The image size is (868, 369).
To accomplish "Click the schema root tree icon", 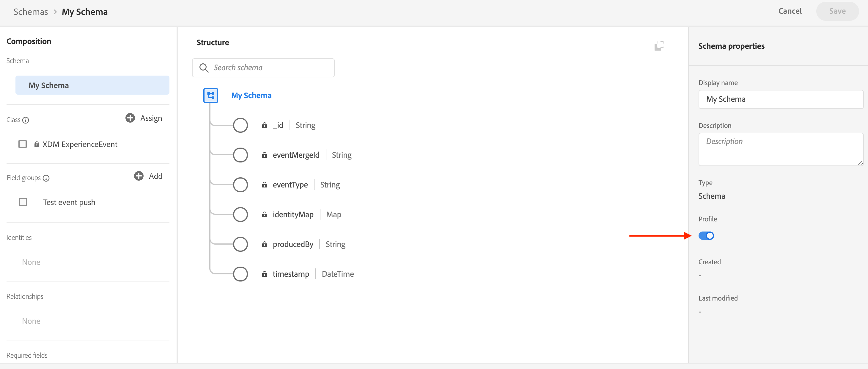I will tap(210, 96).
